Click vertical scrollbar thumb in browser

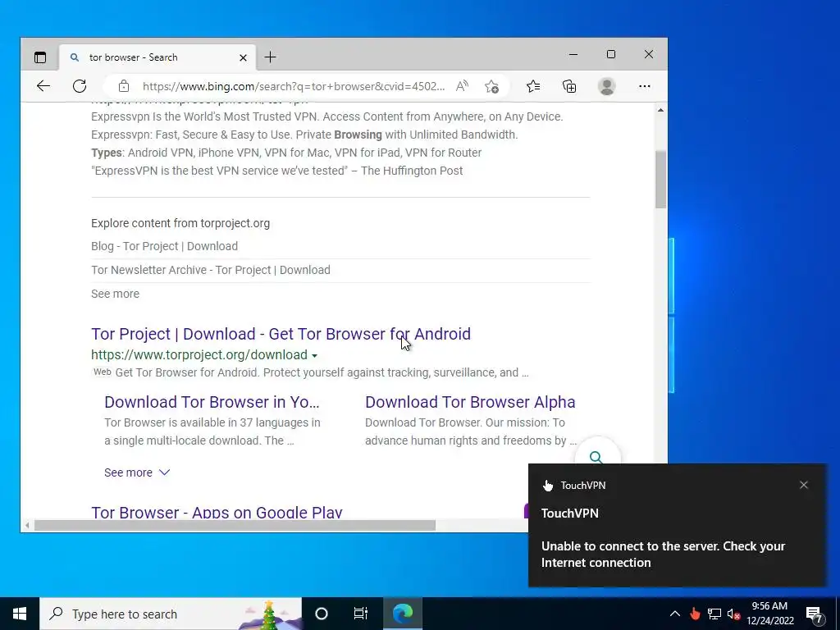[x=660, y=180]
